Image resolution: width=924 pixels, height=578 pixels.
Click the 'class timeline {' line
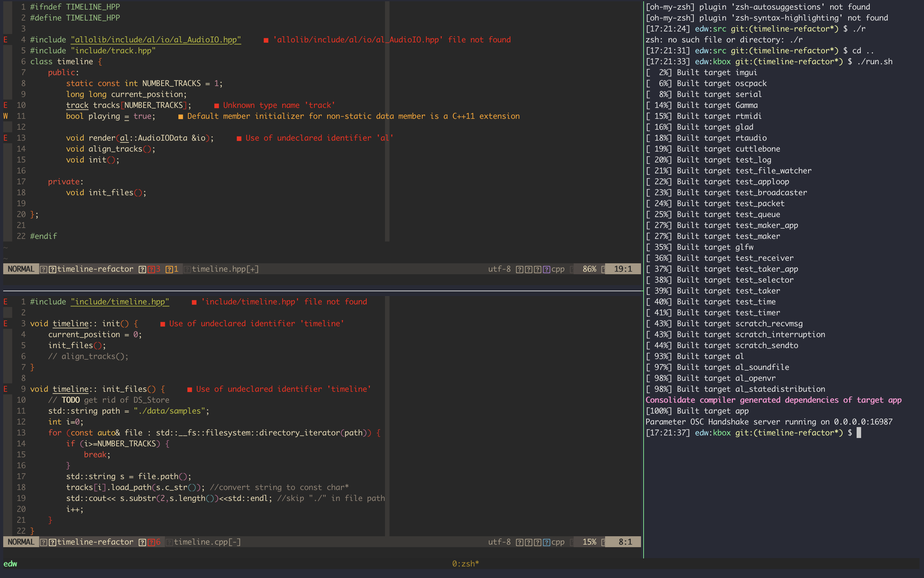66,62
